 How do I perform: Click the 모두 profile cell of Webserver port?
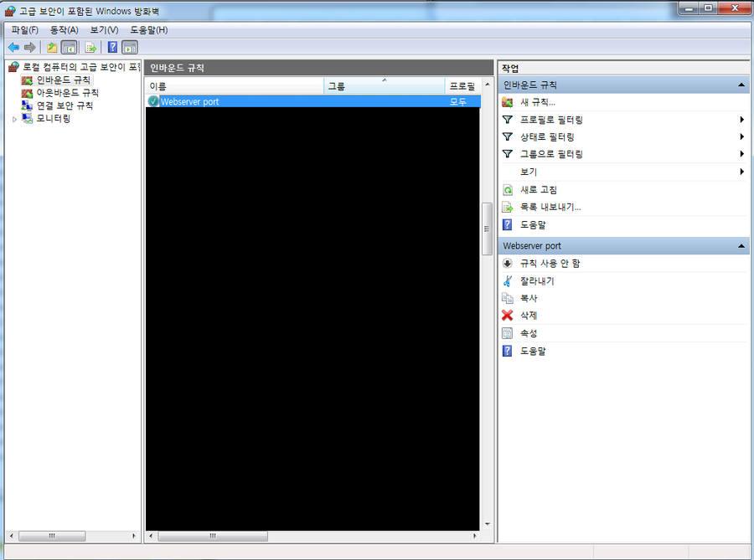pos(457,101)
